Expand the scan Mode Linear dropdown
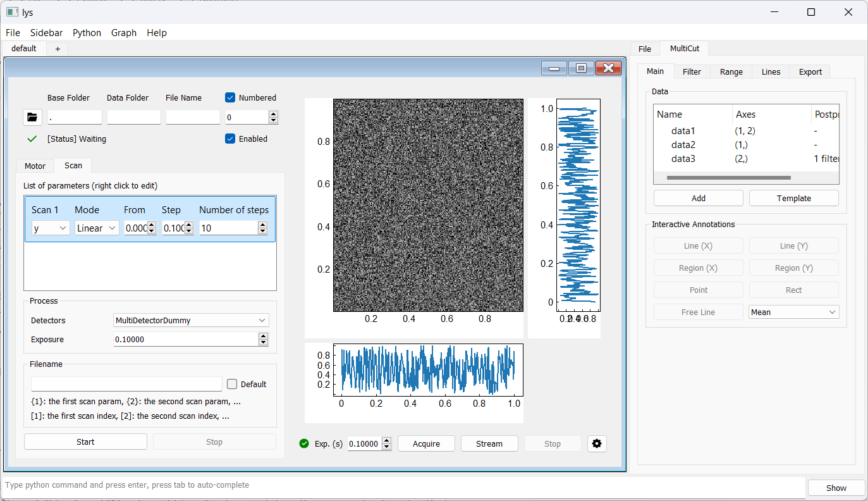The image size is (868, 501). pyautogui.click(x=96, y=228)
